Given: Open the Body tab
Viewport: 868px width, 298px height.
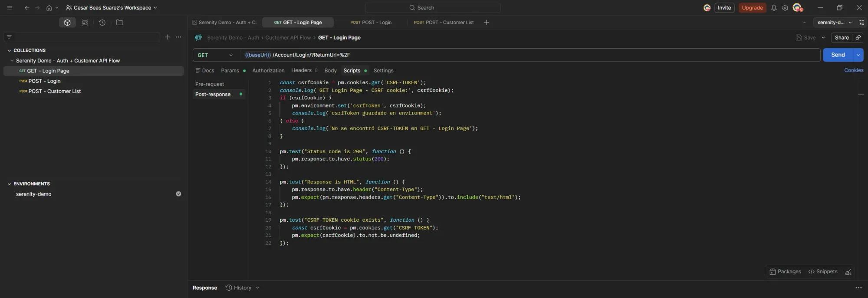Looking at the screenshot, I should click(330, 71).
